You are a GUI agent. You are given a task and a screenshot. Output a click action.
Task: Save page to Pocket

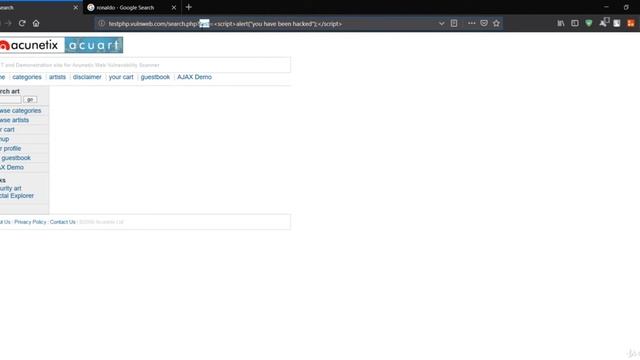click(x=484, y=23)
